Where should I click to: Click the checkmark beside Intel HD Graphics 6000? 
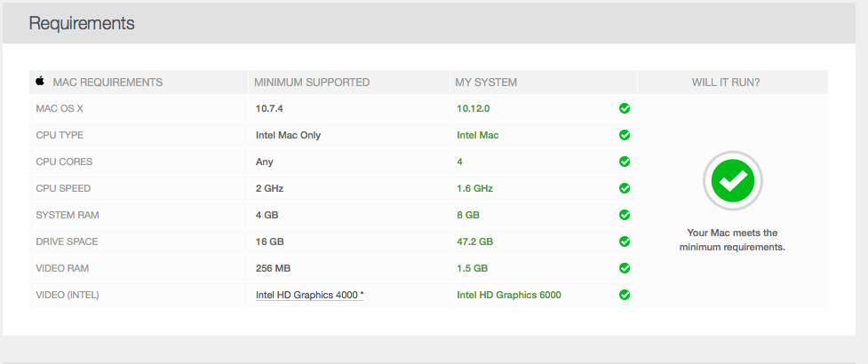(x=625, y=295)
